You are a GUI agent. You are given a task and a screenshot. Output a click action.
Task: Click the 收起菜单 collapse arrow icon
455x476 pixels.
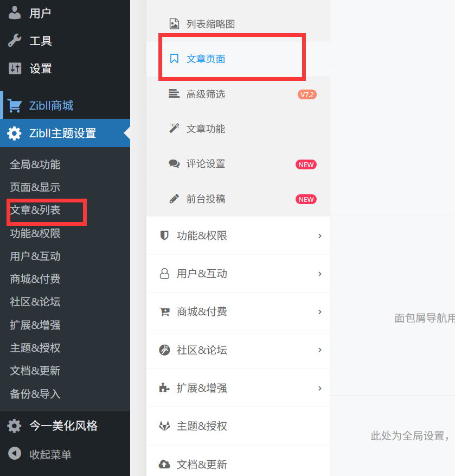click(15, 454)
